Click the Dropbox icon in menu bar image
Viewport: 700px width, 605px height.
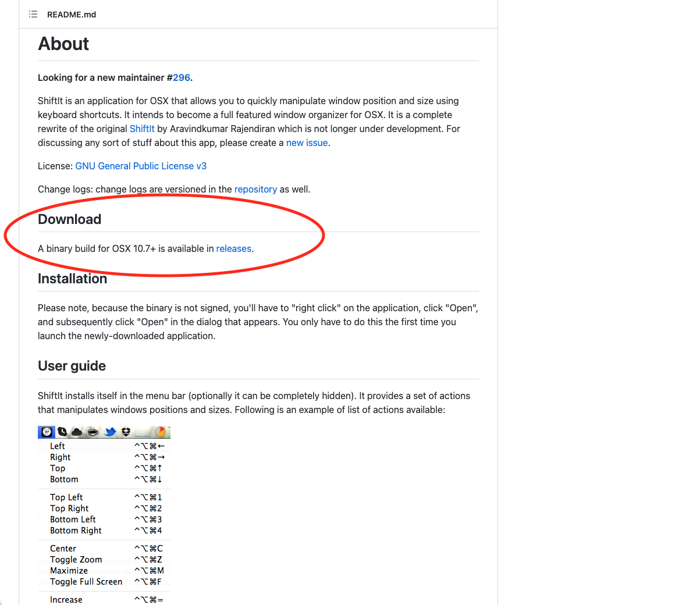pos(126,432)
